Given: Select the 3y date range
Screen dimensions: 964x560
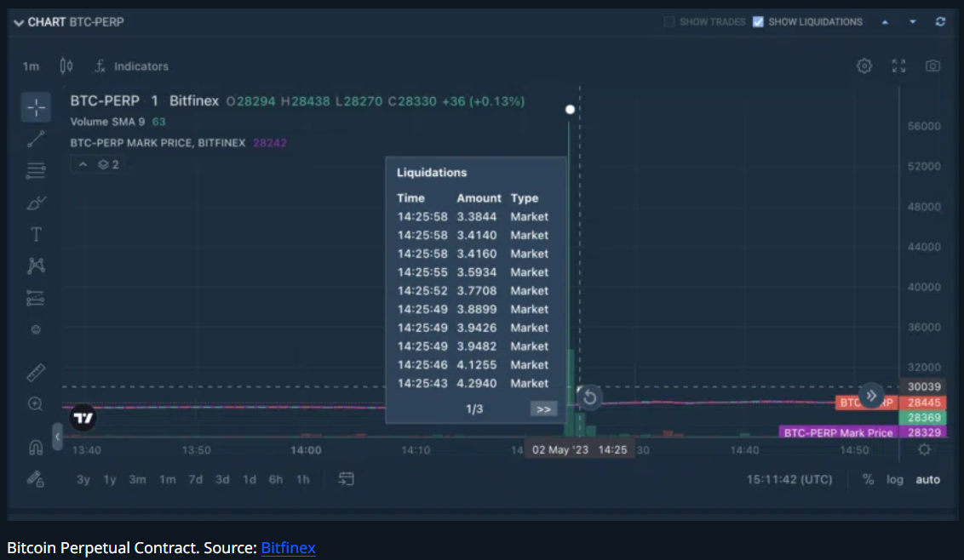Looking at the screenshot, I should tap(83, 479).
